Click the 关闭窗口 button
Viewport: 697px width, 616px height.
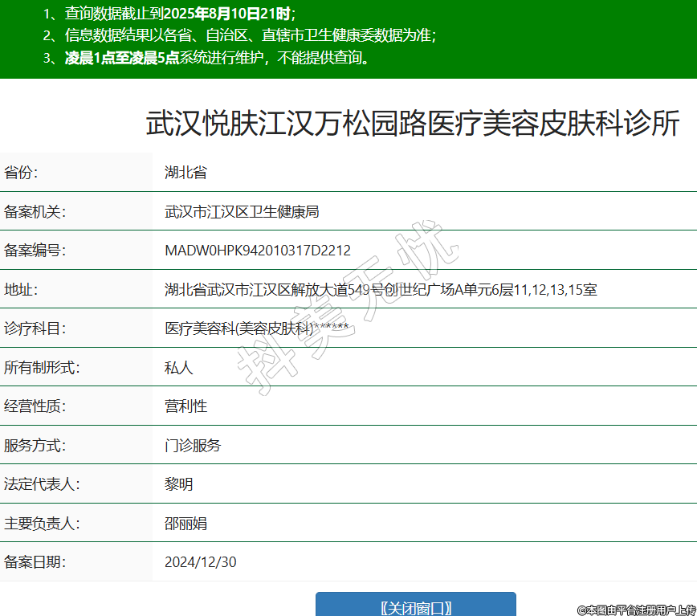coord(415,606)
